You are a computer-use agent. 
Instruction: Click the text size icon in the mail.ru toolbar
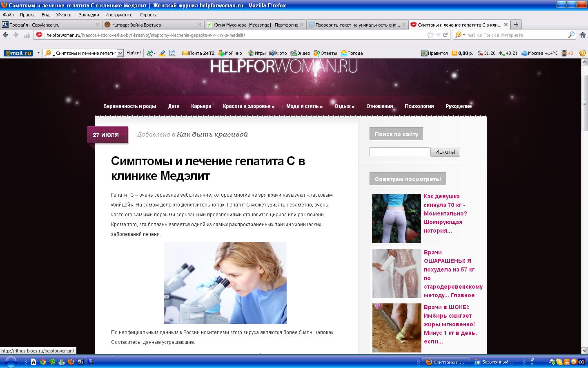[x=150, y=53]
